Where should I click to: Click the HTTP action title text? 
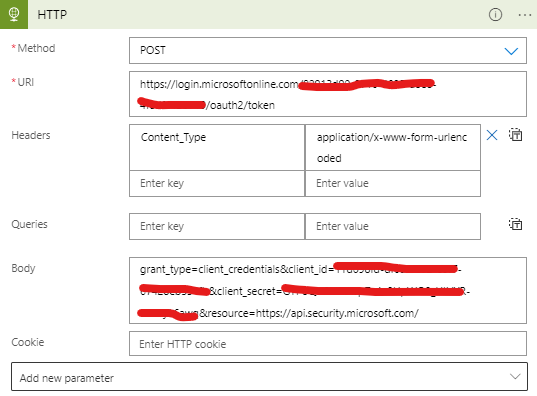(52, 15)
